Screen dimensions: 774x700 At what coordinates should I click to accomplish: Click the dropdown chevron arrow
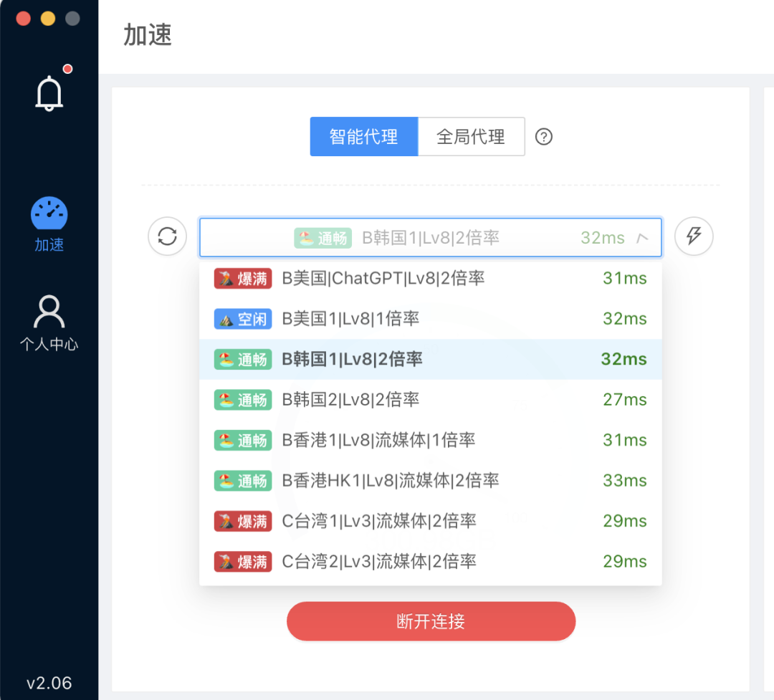click(643, 238)
